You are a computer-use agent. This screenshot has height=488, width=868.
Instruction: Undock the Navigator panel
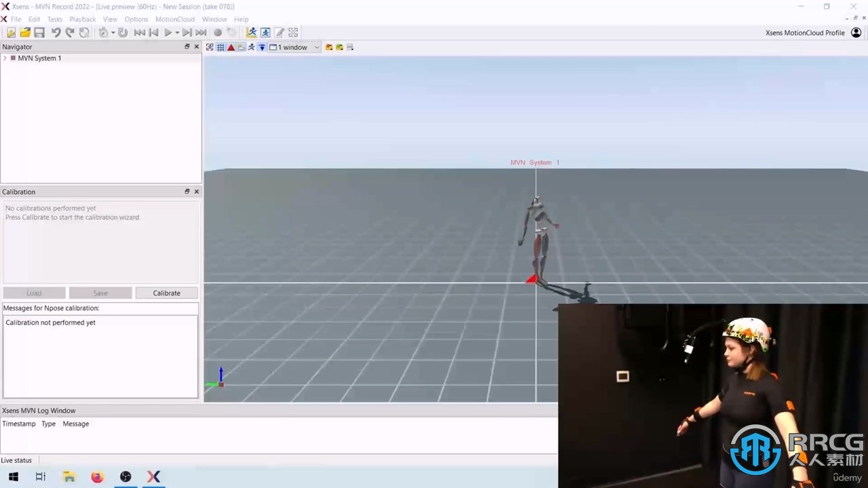(x=187, y=47)
